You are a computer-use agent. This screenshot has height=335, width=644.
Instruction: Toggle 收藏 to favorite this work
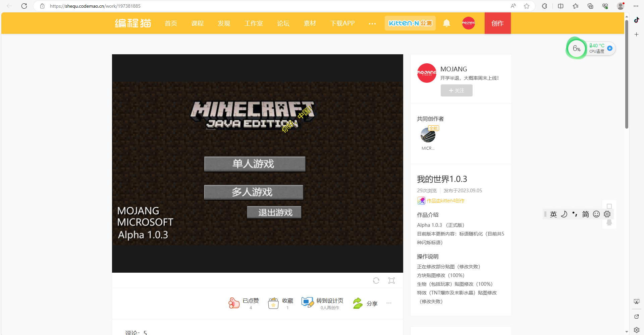tap(281, 303)
